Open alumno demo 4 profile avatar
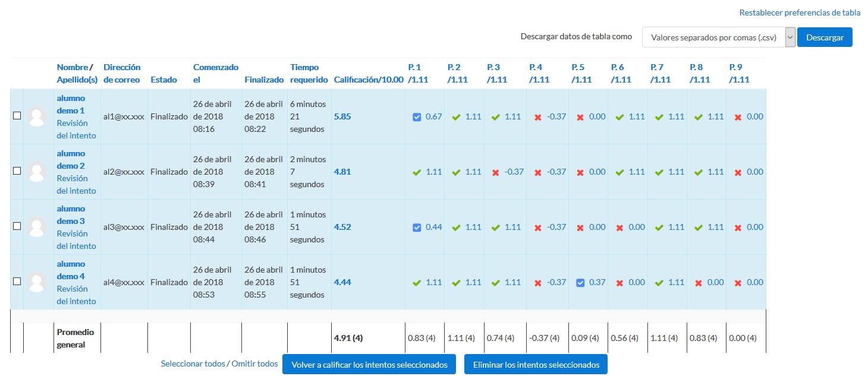Viewport: 868px width, 376px height. (37, 282)
